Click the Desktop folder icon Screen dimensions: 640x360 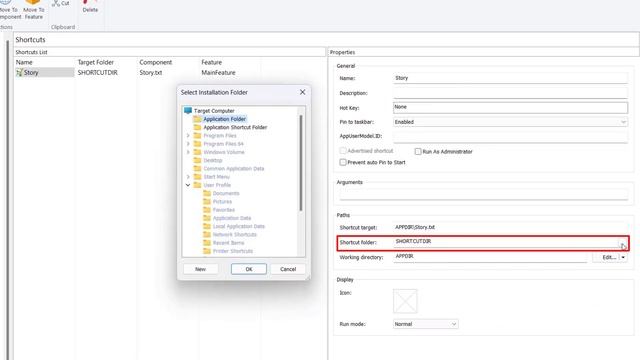pyautogui.click(x=198, y=160)
